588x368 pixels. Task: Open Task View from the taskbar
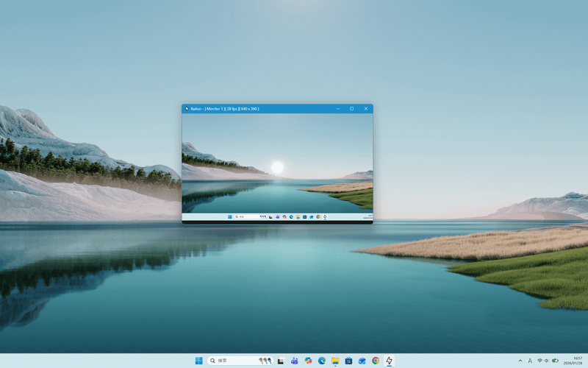point(281,361)
